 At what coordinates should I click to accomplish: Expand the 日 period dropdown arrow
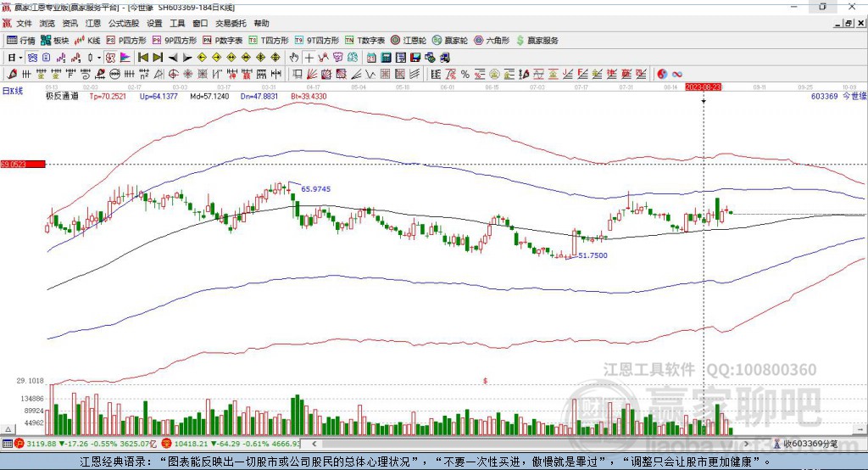(x=20, y=58)
